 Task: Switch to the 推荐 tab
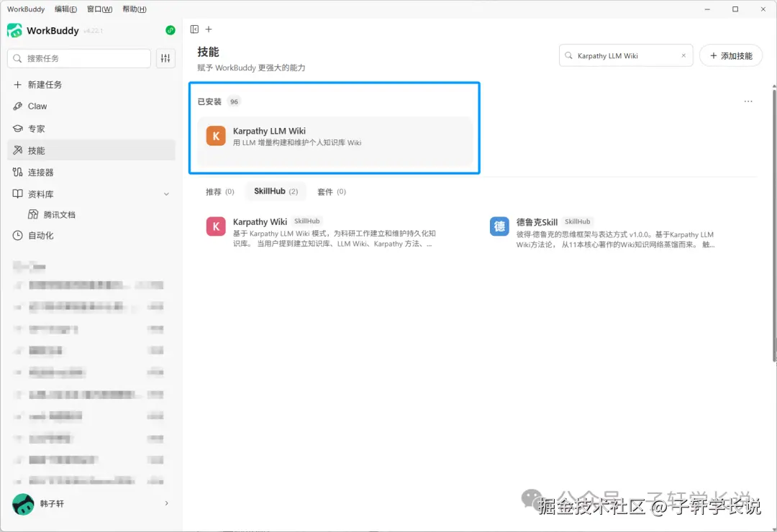[x=220, y=192]
